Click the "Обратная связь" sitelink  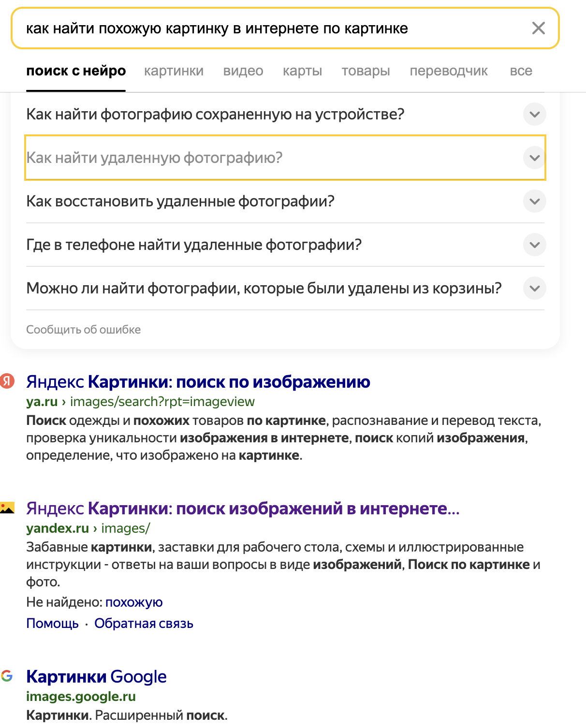[x=144, y=624]
